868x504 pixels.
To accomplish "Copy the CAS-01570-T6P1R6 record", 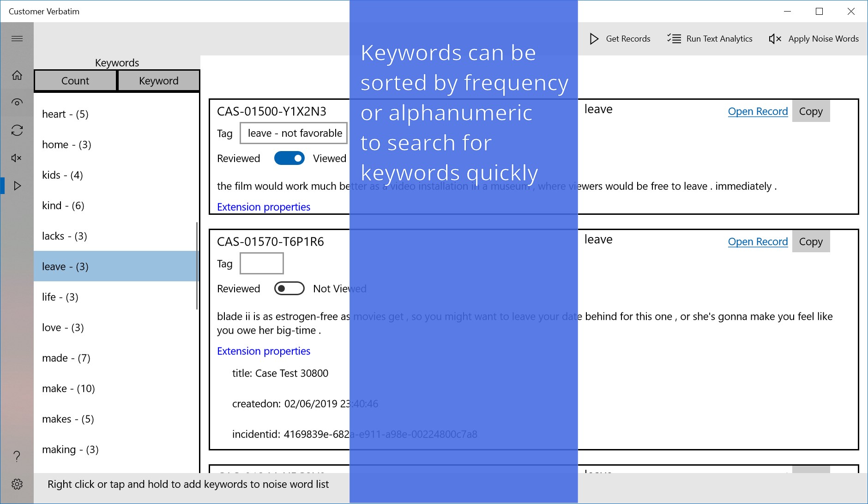I will pos(811,241).
